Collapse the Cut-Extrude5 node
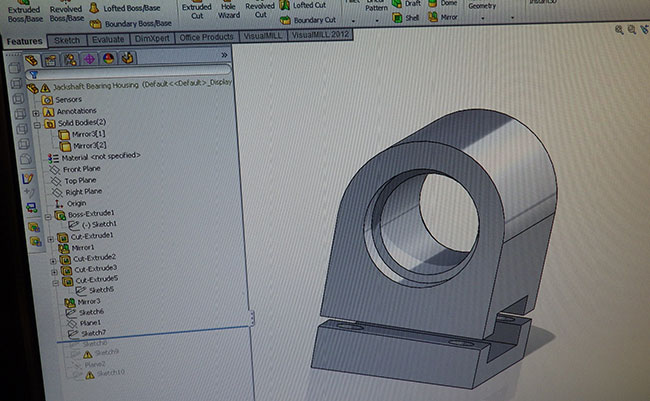The height and width of the screenshot is (401, 650). coord(55,283)
